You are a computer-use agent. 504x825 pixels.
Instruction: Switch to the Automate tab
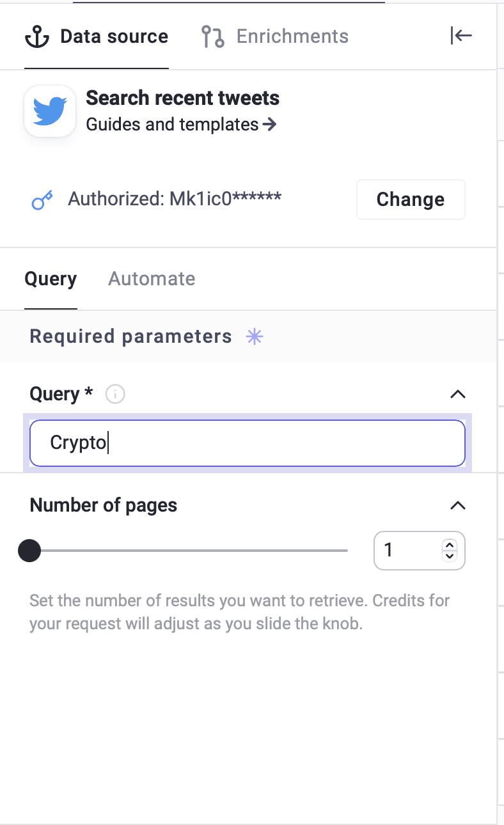tap(151, 278)
